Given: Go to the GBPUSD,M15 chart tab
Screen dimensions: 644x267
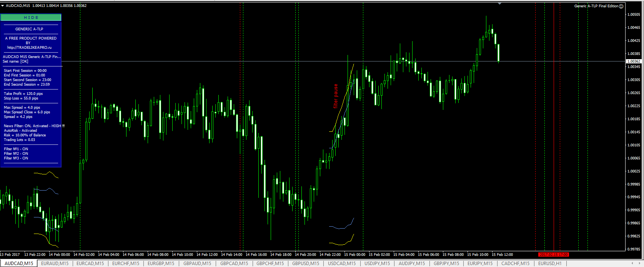Looking at the screenshot, I should 306,264.
